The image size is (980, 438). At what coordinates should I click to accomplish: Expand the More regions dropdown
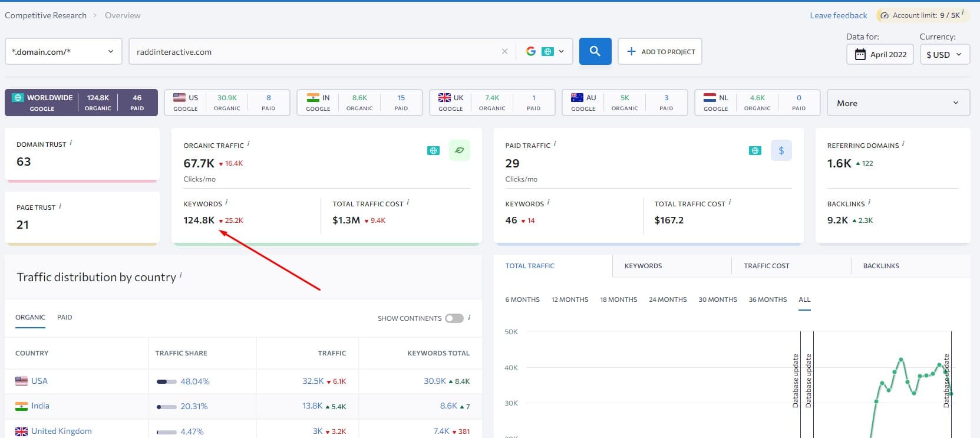tap(898, 103)
